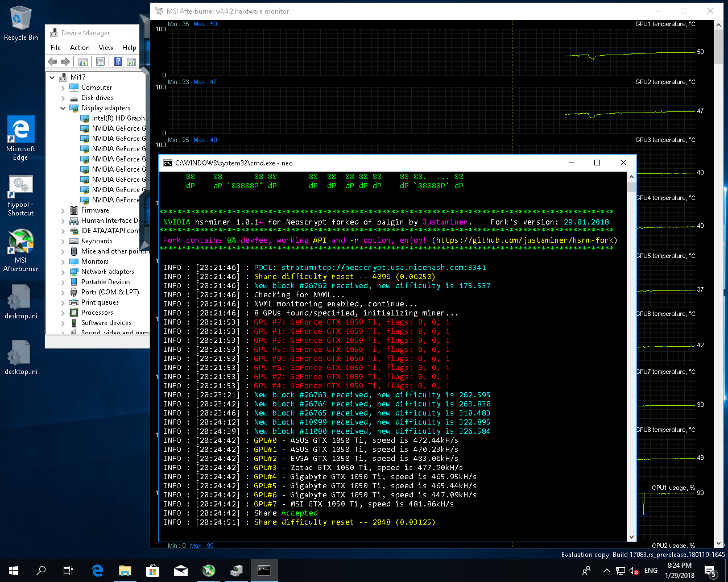Click the Back arrow in Device Manager toolbar
The width and height of the screenshot is (728, 582).
(x=52, y=62)
